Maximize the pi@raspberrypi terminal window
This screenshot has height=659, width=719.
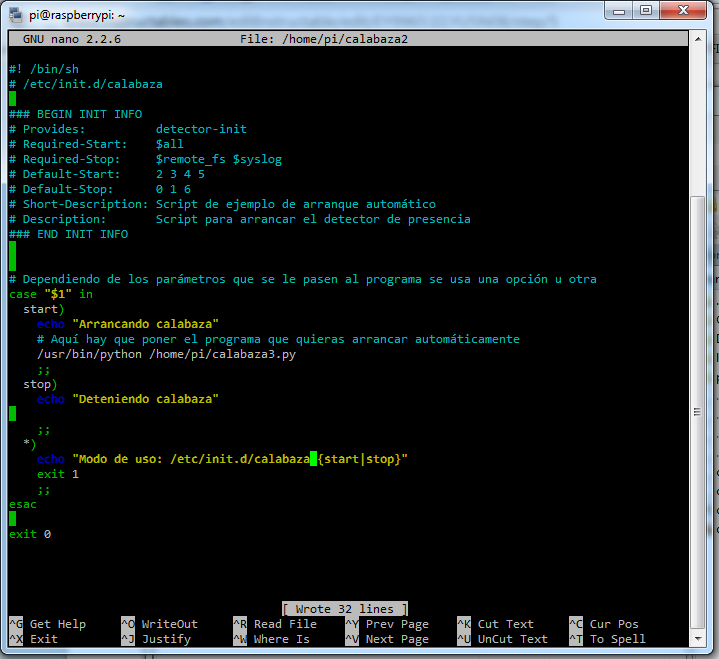click(646, 11)
